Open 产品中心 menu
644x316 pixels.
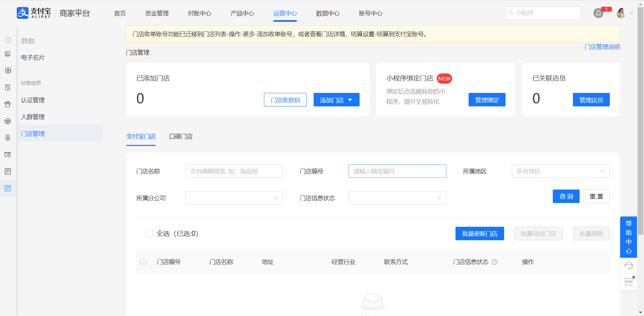click(x=242, y=13)
